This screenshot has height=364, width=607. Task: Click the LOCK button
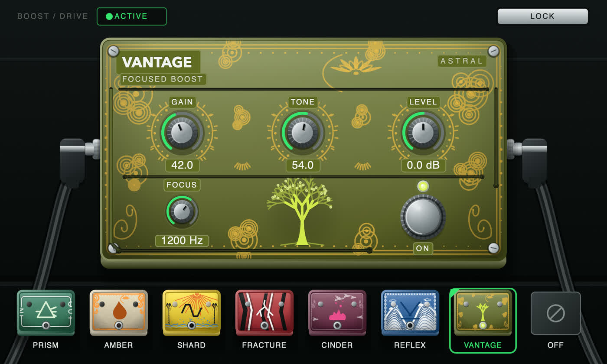pyautogui.click(x=543, y=16)
